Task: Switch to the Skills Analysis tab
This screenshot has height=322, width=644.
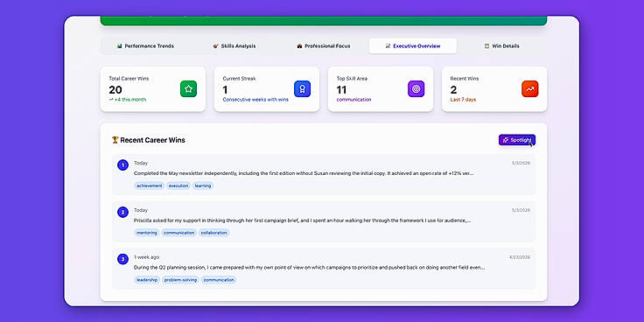Action: click(234, 46)
